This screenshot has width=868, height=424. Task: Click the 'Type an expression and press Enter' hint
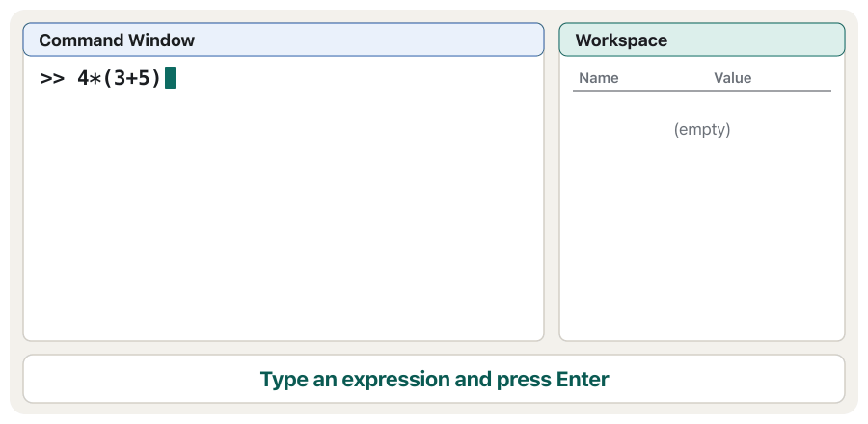click(x=434, y=380)
